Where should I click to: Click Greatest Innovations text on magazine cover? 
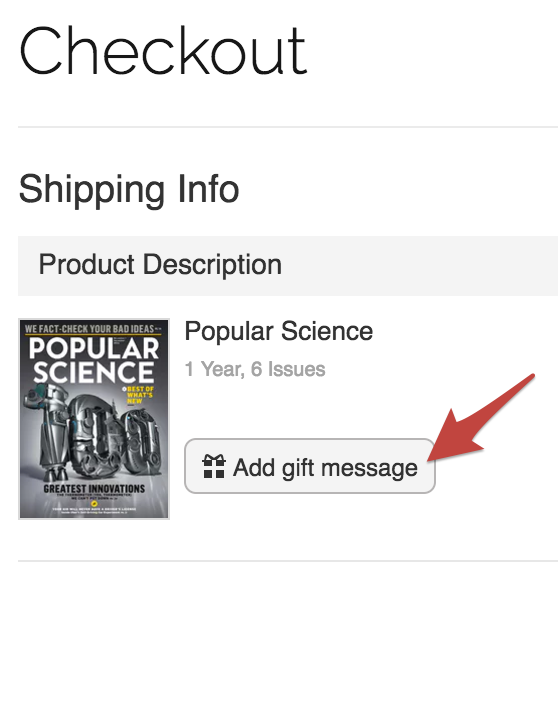click(94, 488)
